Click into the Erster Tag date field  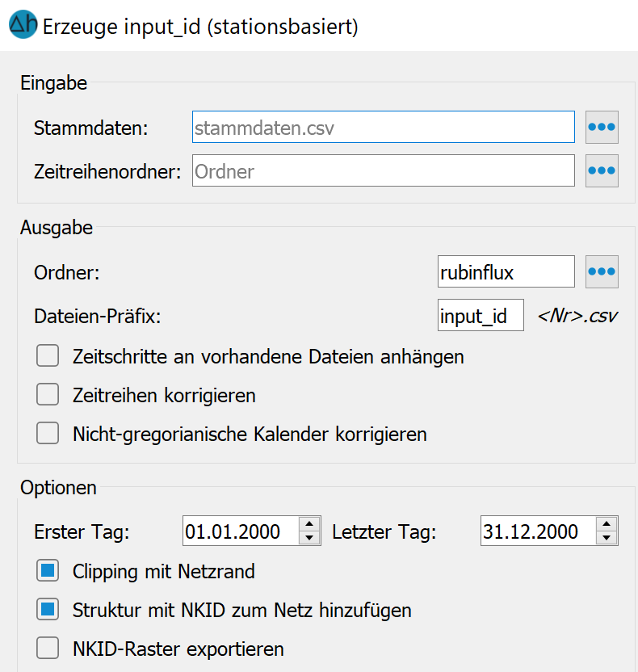[x=241, y=531]
